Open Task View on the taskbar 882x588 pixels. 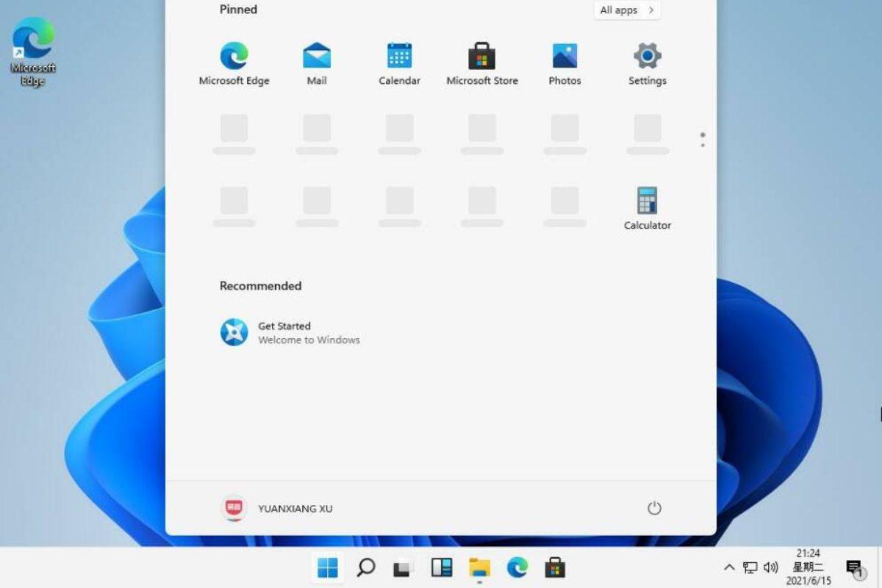point(403,567)
